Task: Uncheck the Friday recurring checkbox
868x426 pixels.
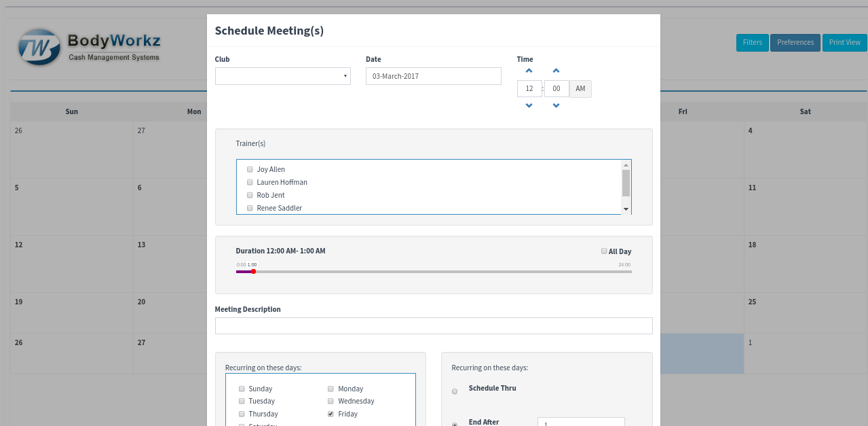Action: pyautogui.click(x=331, y=414)
